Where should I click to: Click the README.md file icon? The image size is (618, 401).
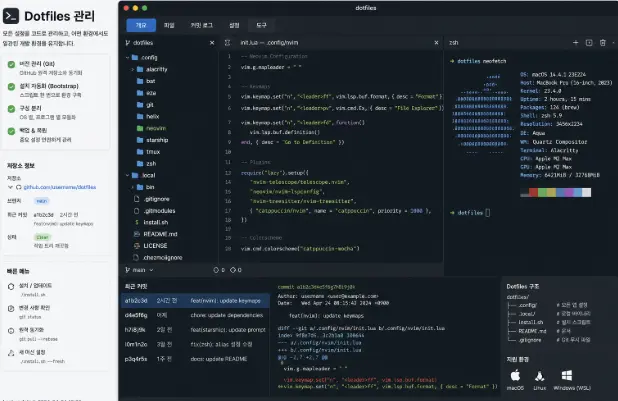137,234
